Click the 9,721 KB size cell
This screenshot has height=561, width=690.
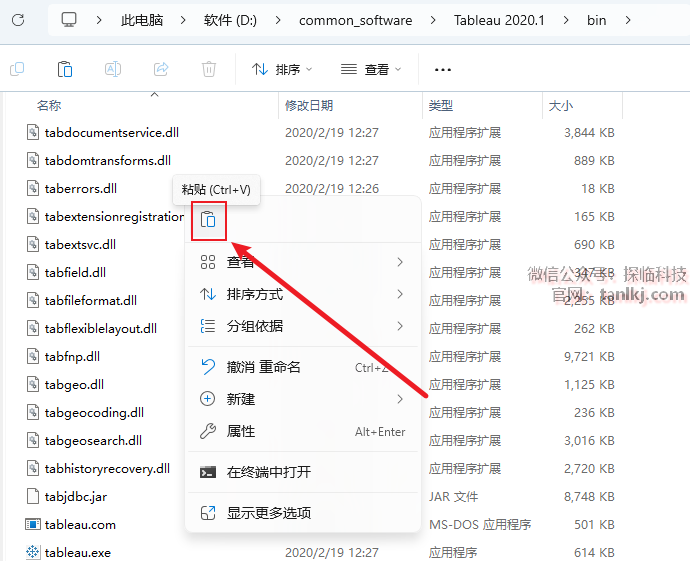[589, 356]
